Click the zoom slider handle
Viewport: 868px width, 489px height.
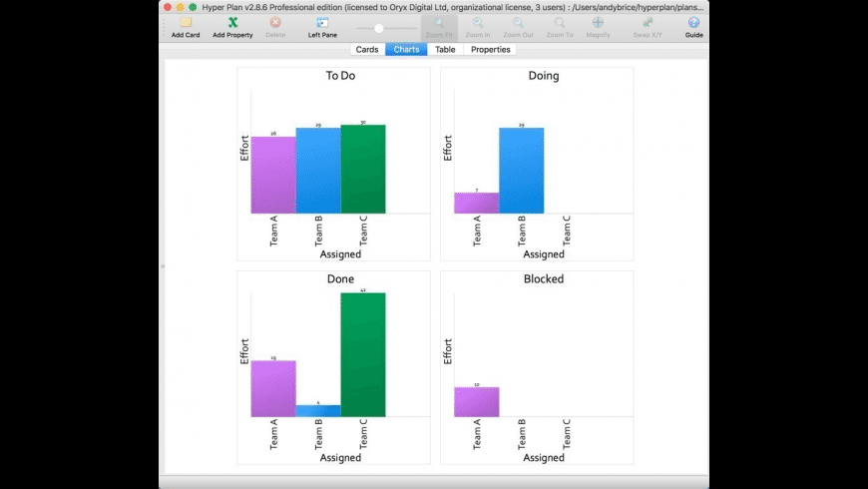tap(379, 28)
